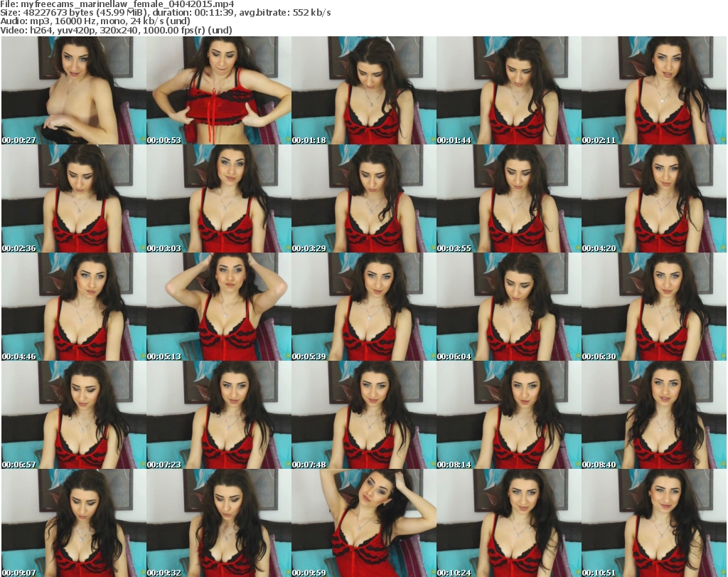Select the frame marked 00:06:04
The image size is (728, 577).
[508, 307]
